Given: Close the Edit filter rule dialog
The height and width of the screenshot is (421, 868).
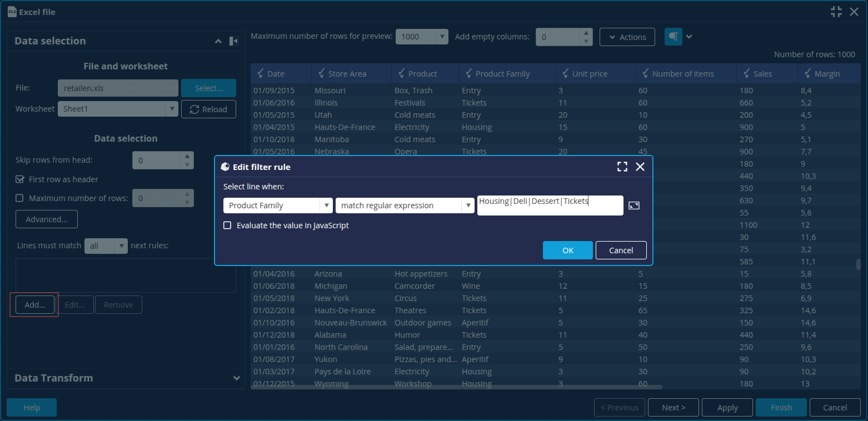Looking at the screenshot, I should pos(640,167).
